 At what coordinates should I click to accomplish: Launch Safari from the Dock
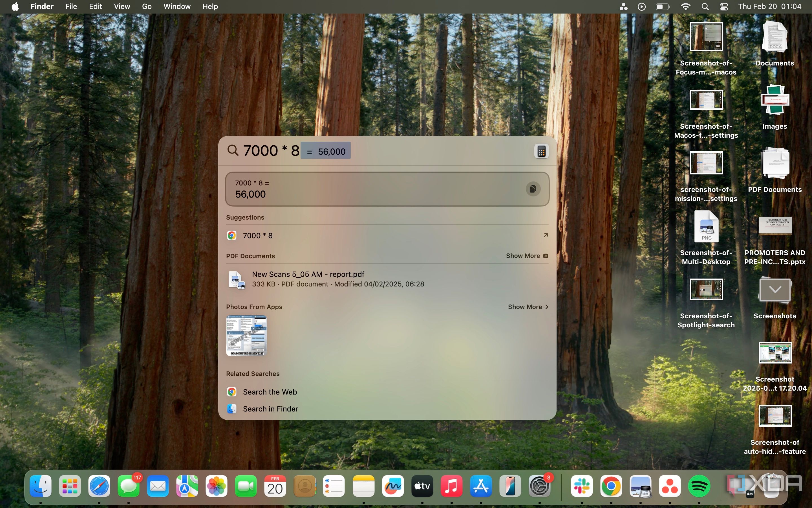[99, 486]
